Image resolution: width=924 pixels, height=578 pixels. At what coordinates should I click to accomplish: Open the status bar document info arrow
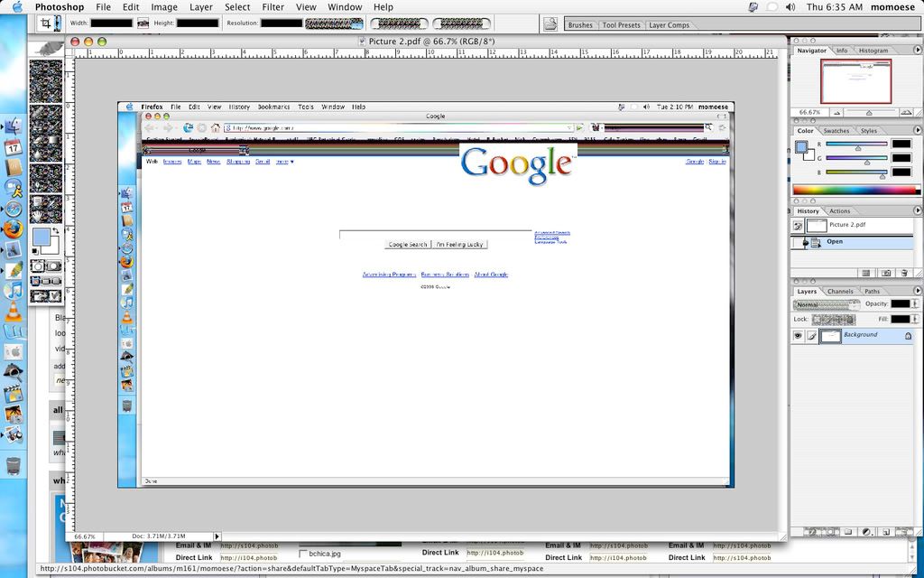[x=217, y=536]
